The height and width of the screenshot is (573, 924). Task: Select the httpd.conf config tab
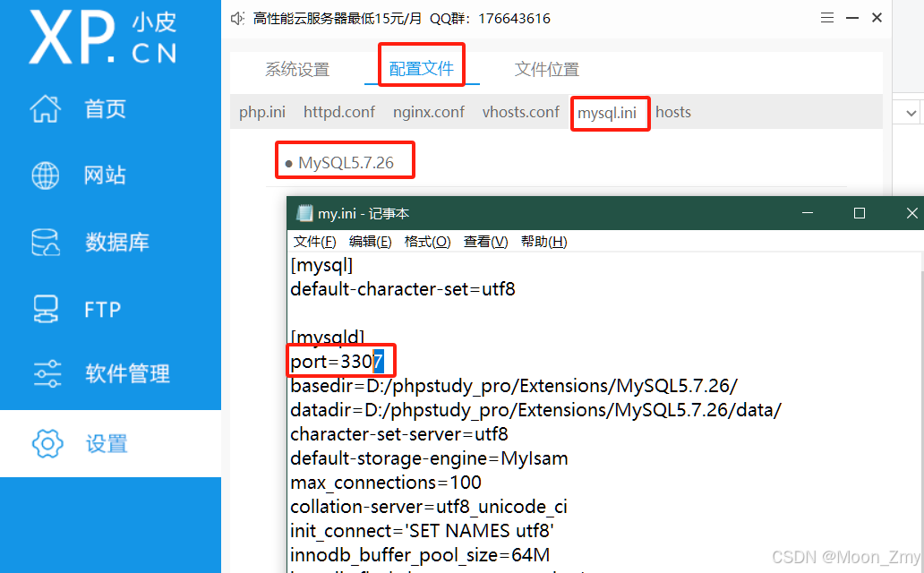(x=338, y=112)
